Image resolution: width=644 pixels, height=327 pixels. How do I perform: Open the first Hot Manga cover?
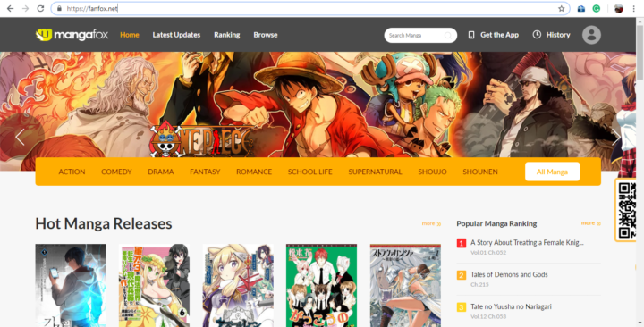tap(71, 285)
